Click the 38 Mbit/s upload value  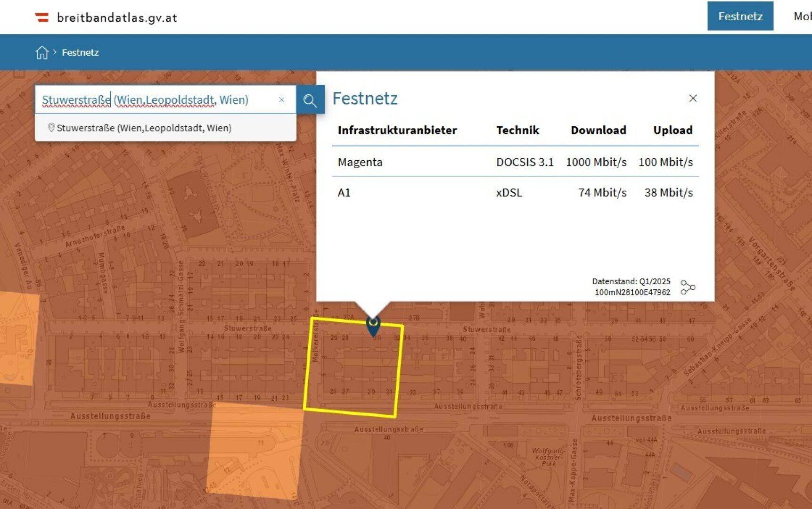(x=669, y=193)
